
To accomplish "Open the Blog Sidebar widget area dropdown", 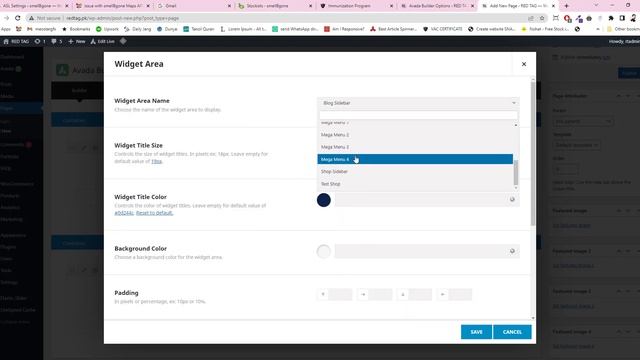I will (x=418, y=103).
